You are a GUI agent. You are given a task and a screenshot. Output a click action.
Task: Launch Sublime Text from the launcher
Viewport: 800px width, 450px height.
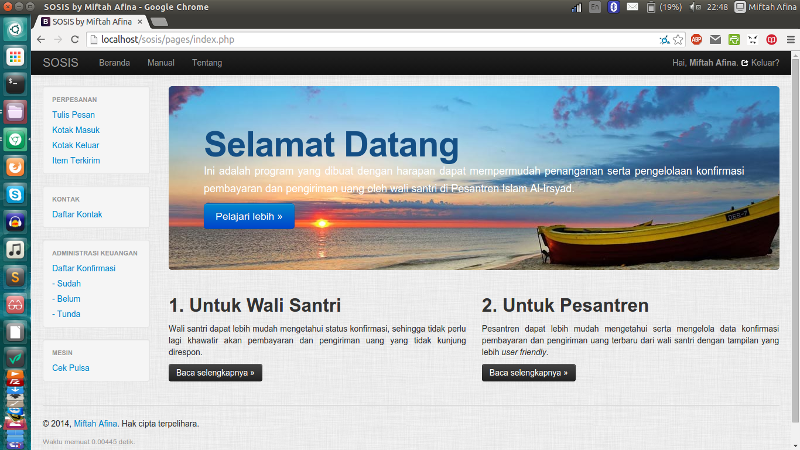15,277
